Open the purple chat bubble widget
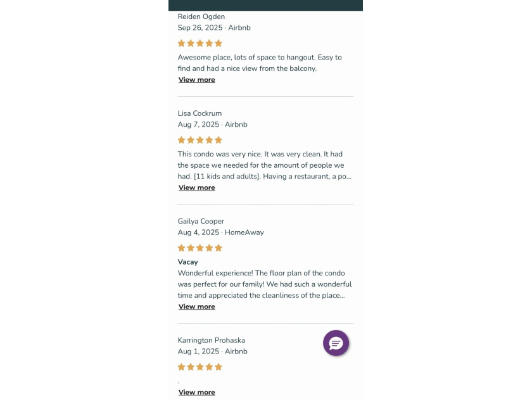Viewport: 532px width, 399px height. tap(336, 343)
